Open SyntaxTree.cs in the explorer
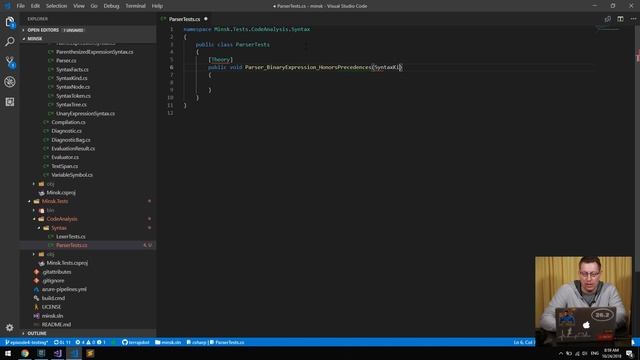This screenshot has width=640, height=360. click(71, 104)
